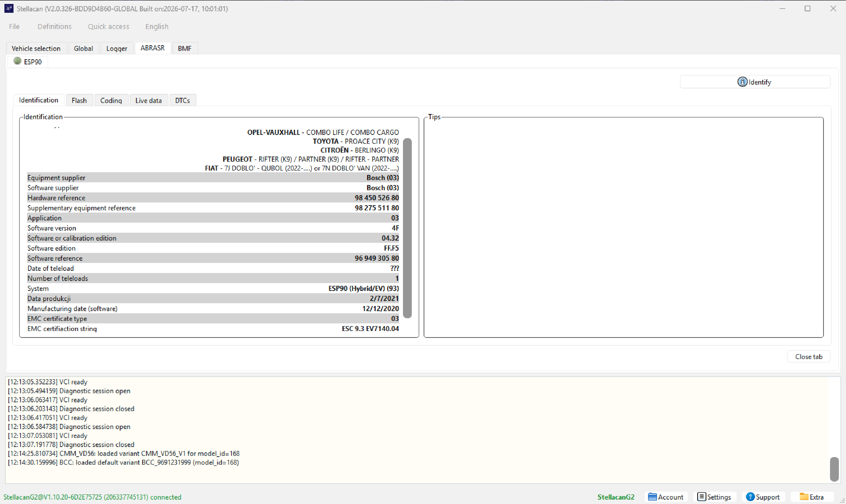
Task: Click the ESC 9.3 EV7140.04 certification string
Action: click(370, 329)
